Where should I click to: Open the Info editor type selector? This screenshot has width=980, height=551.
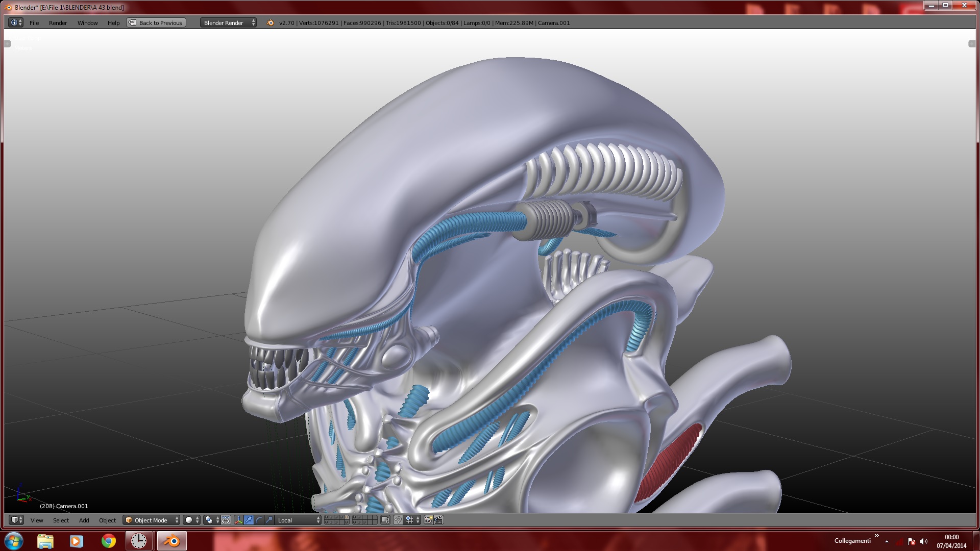16,22
